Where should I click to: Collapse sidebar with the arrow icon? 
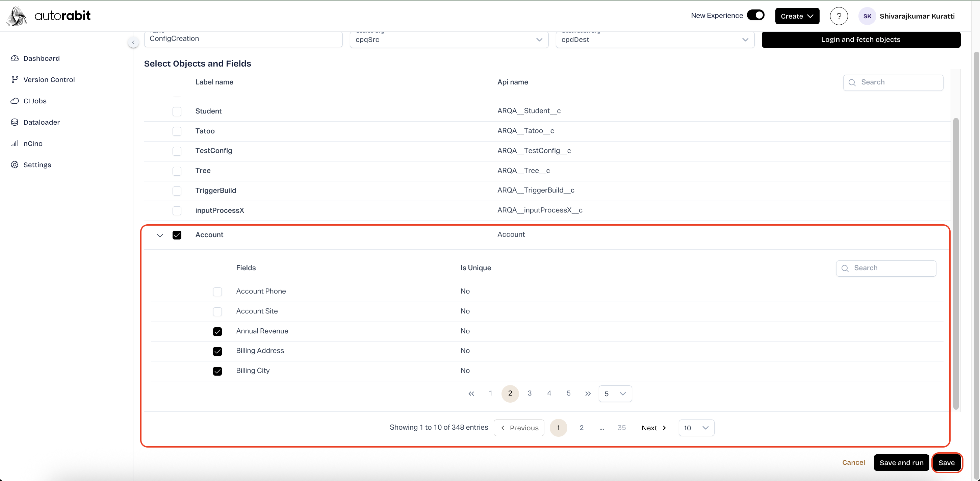click(133, 42)
